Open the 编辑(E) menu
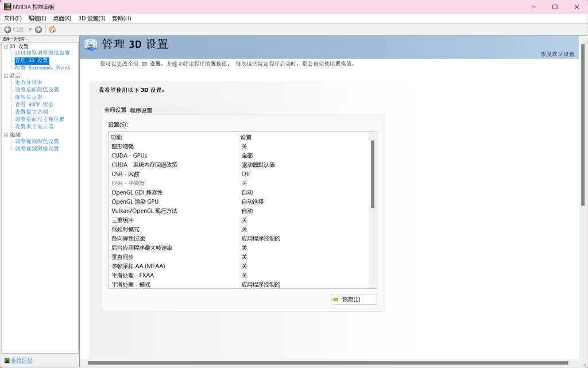 (37, 18)
